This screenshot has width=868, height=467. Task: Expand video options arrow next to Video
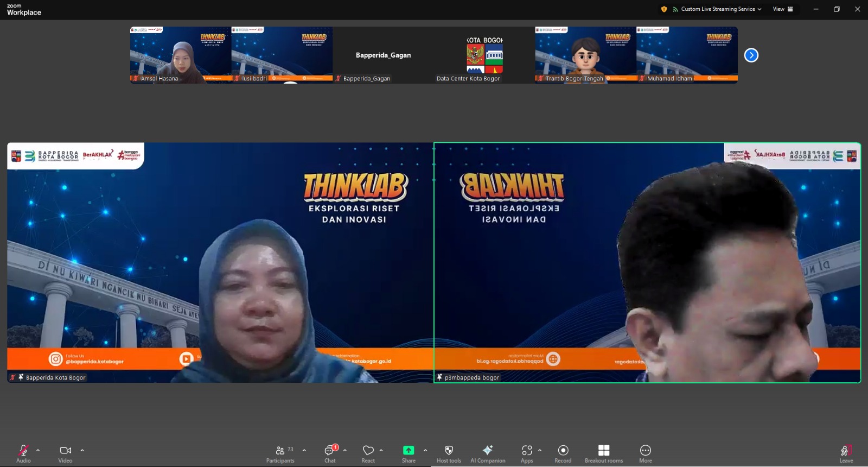[82, 450]
